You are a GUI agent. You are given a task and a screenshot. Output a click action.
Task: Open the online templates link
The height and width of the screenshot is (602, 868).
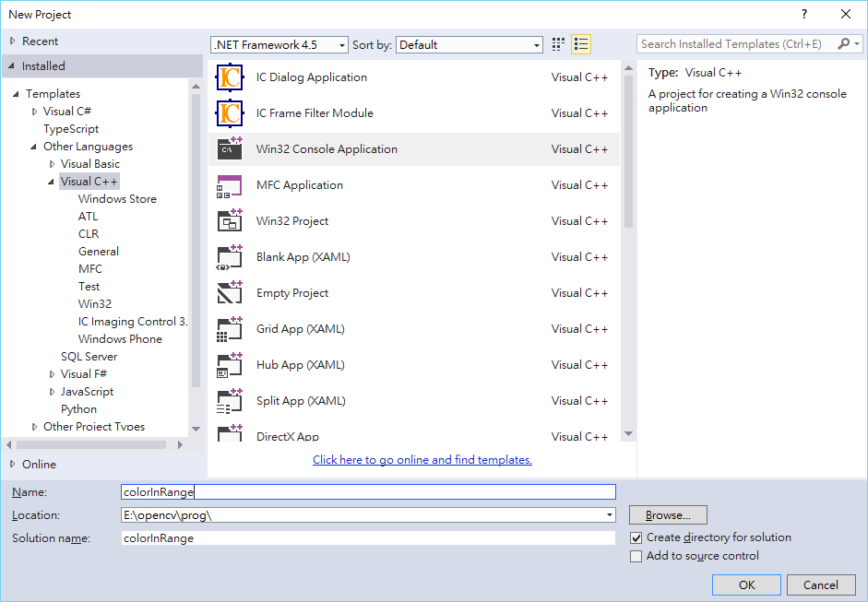coord(422,460)
